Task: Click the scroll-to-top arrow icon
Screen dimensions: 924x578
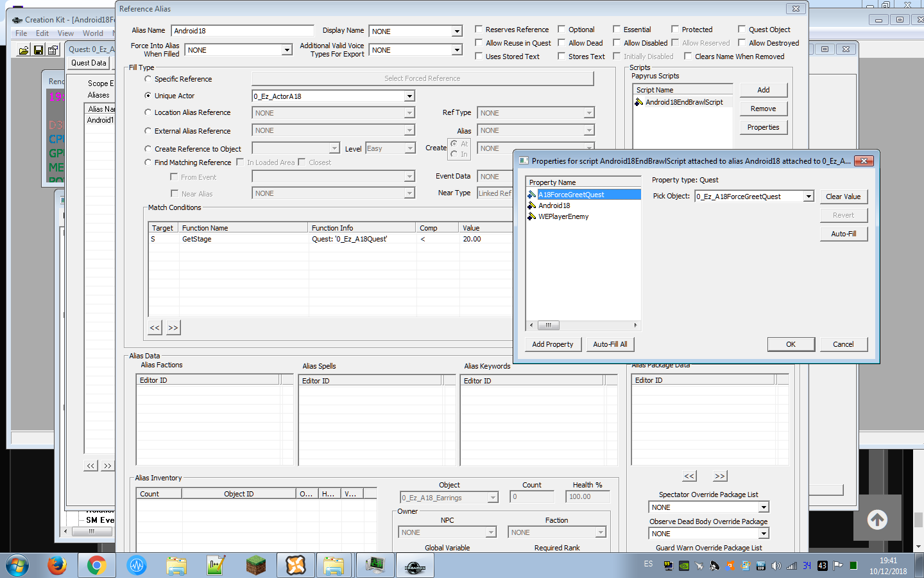Action: [x=877, y=520]
